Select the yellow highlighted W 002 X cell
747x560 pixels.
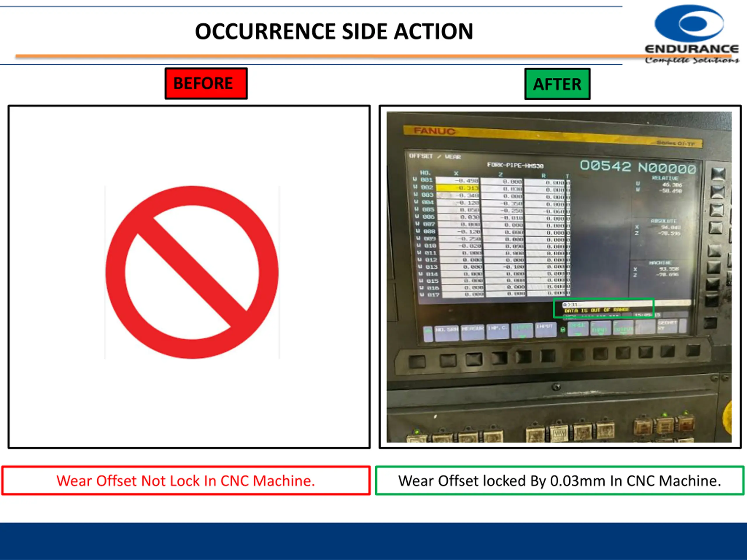pyautogui.click(x=457, y=188)
